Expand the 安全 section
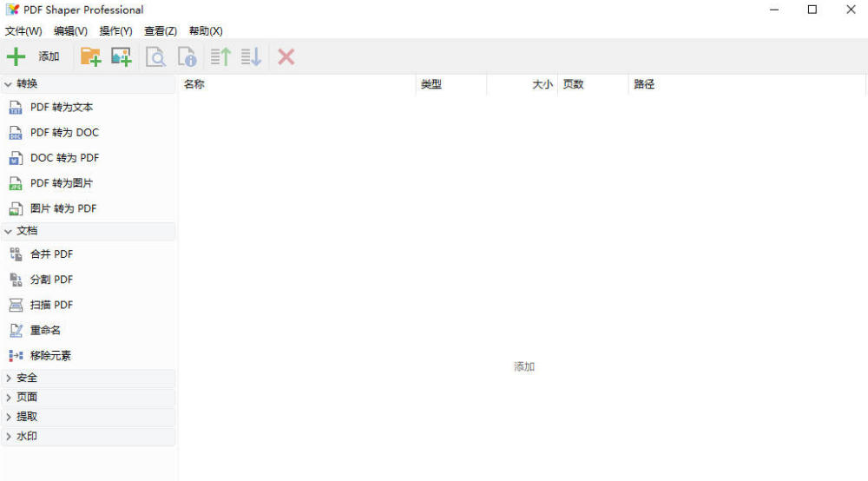The image size is (868, 481). click(89, 378)
